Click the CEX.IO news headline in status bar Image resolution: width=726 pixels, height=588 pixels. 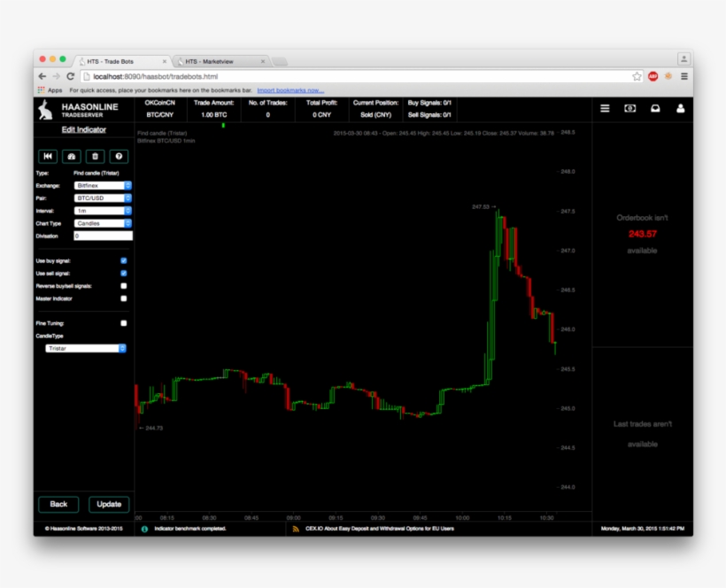[380, 529]
